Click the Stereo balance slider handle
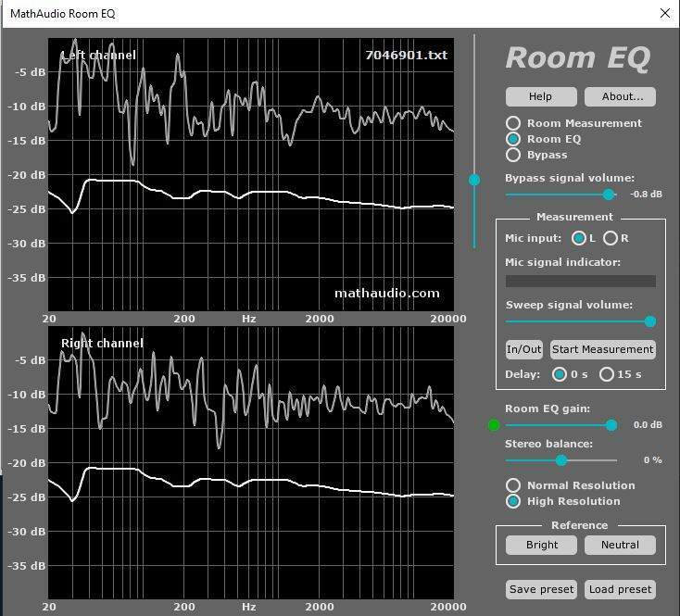The image size is (680, 616). point(561,460)
